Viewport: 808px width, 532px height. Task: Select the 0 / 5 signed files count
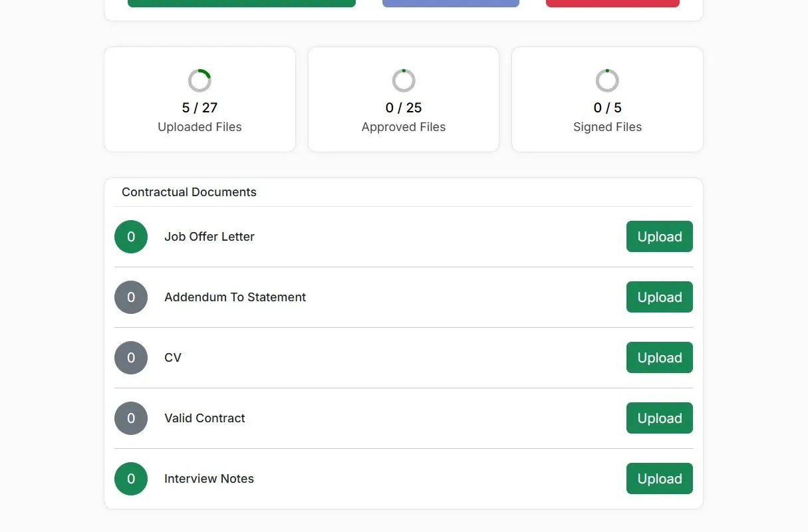point(607,108)
